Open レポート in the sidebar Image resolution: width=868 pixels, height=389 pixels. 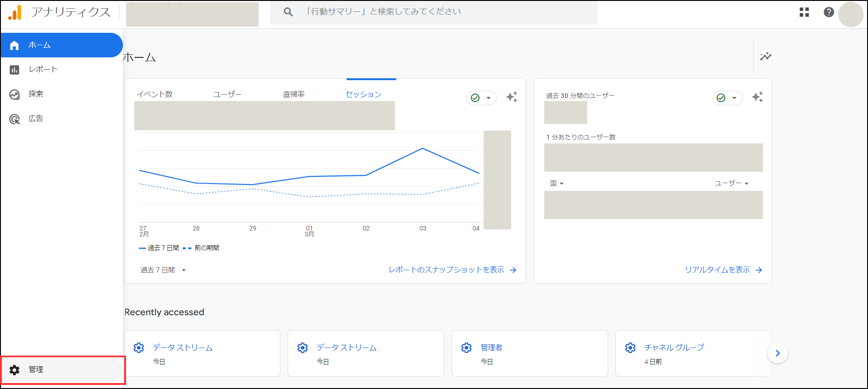(x=61, y=69)
